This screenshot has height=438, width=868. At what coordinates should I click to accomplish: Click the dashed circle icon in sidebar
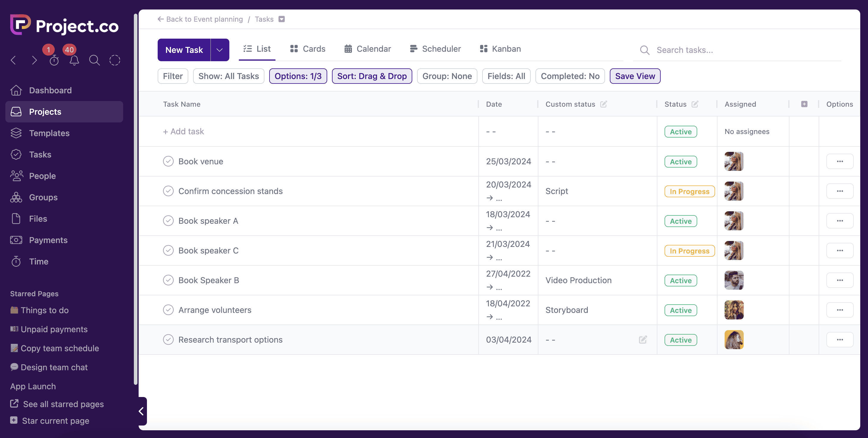click(115, 60)
